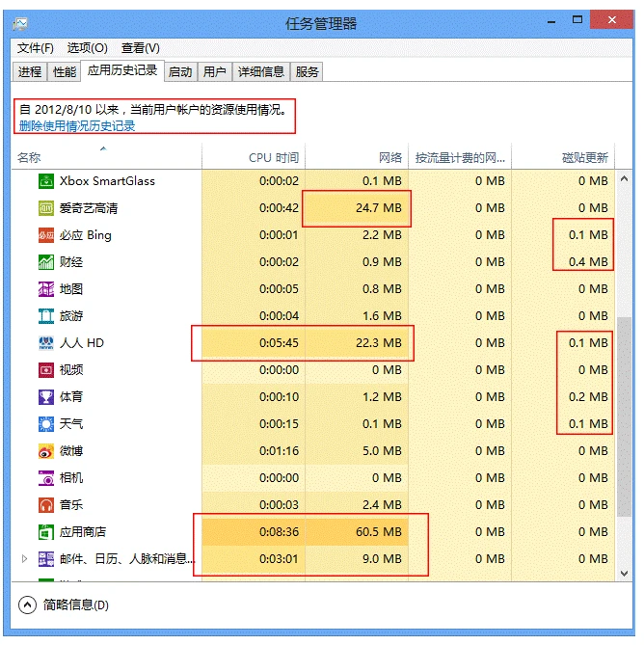Viewport: 644px width, 645px height.
Task: Select the Xbox SmartGlass row name
Action: click(107, 181)
